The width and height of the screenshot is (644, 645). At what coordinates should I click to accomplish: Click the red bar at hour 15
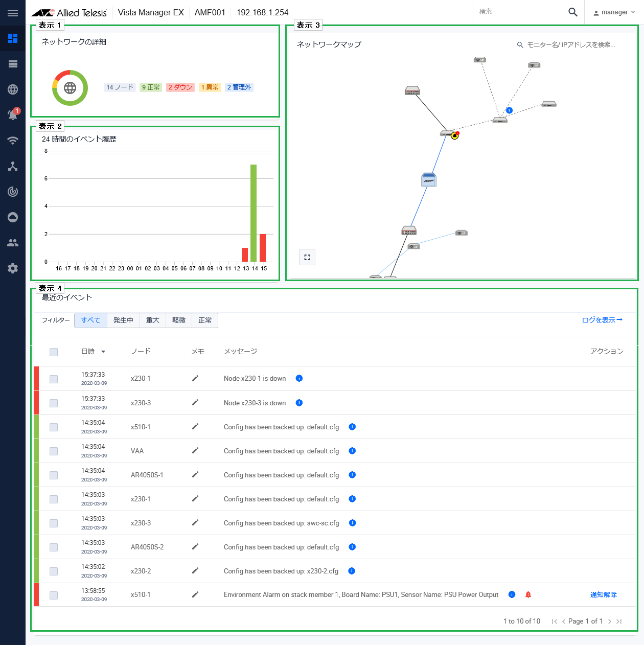pos(263,248)
